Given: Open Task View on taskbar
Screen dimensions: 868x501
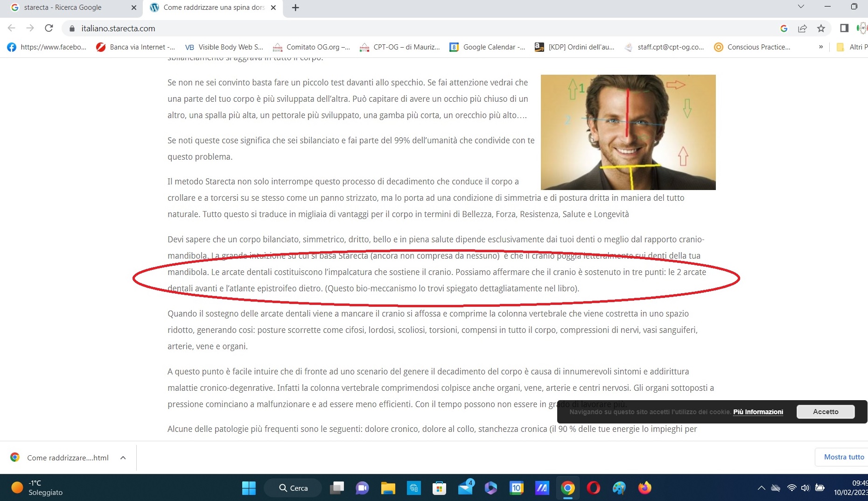Looking at the screenshot, I should click(337, 488).
